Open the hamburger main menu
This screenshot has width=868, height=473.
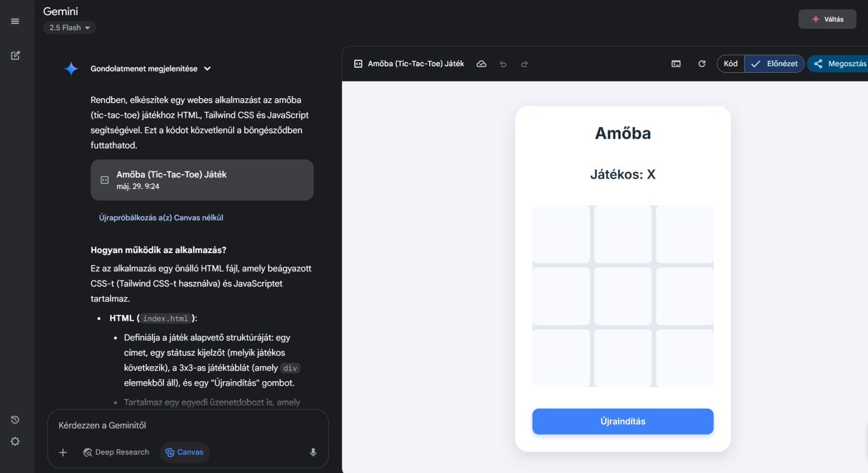15,21
